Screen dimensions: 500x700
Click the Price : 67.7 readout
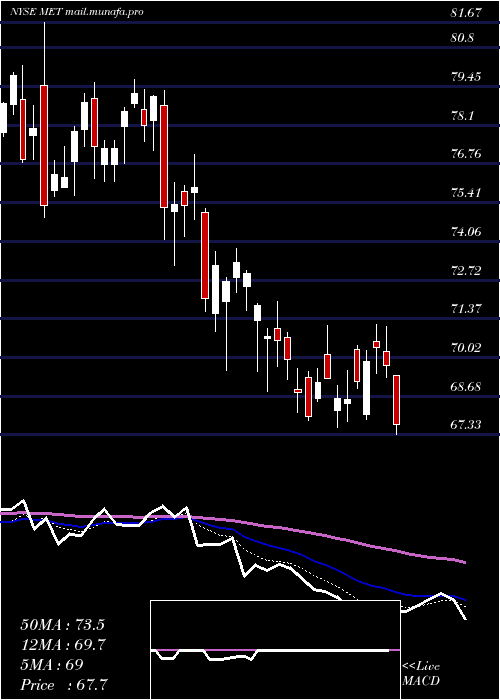(64, 684)
